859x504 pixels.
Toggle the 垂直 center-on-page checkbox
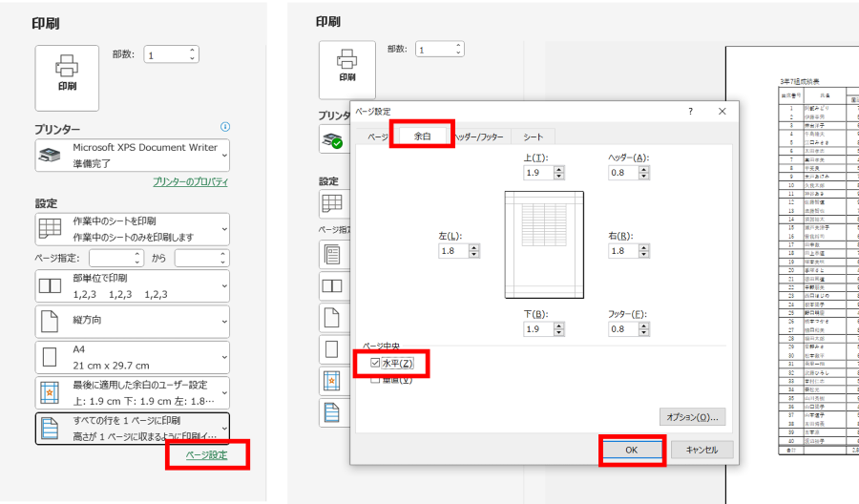pos(375,379)
